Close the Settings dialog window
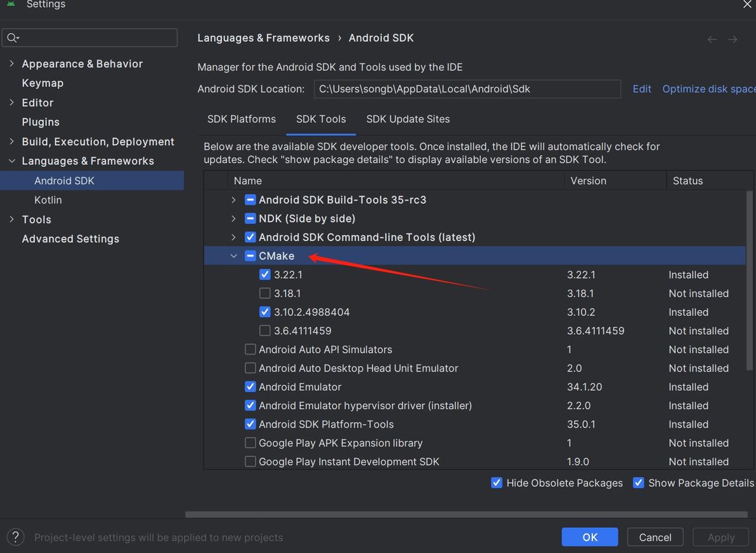Viewport: 756px width, 553px height. click(x=747, y=4)
